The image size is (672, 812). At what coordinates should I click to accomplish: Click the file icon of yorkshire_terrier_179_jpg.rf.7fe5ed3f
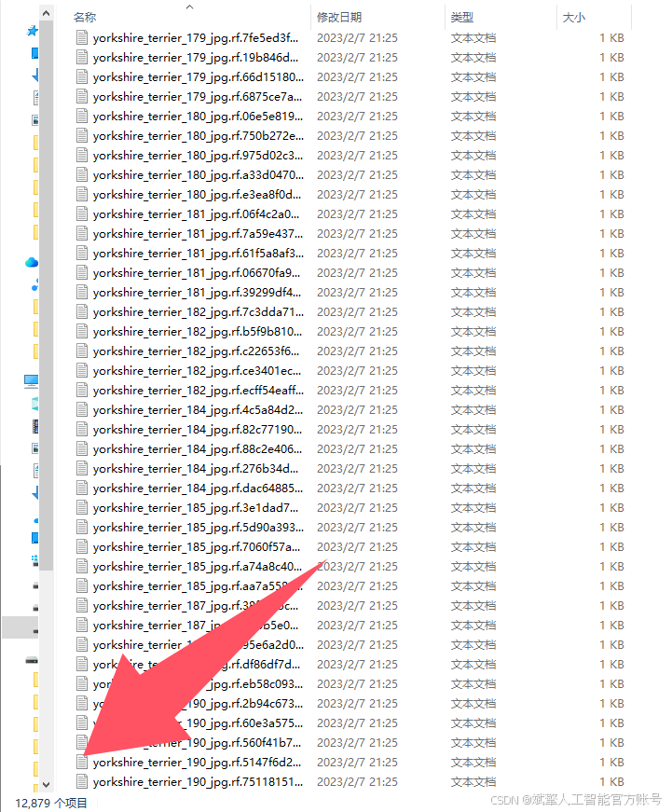(x=82, y=38)
